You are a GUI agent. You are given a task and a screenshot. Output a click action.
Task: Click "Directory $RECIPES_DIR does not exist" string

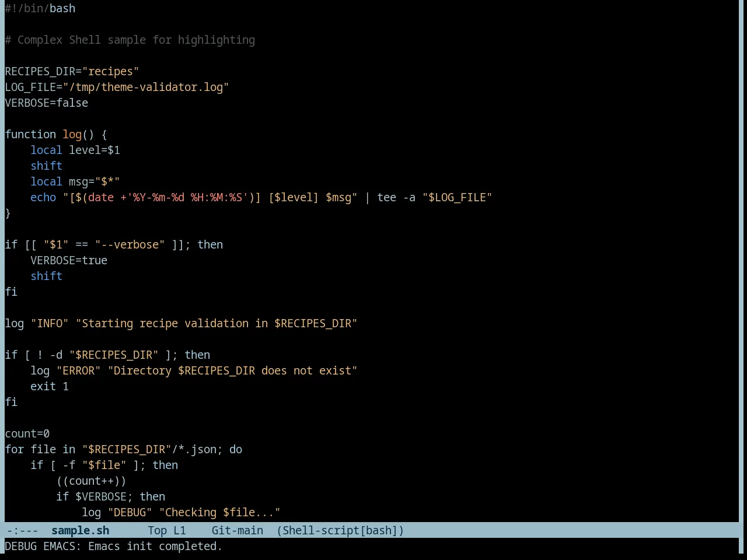click(232, 370)
